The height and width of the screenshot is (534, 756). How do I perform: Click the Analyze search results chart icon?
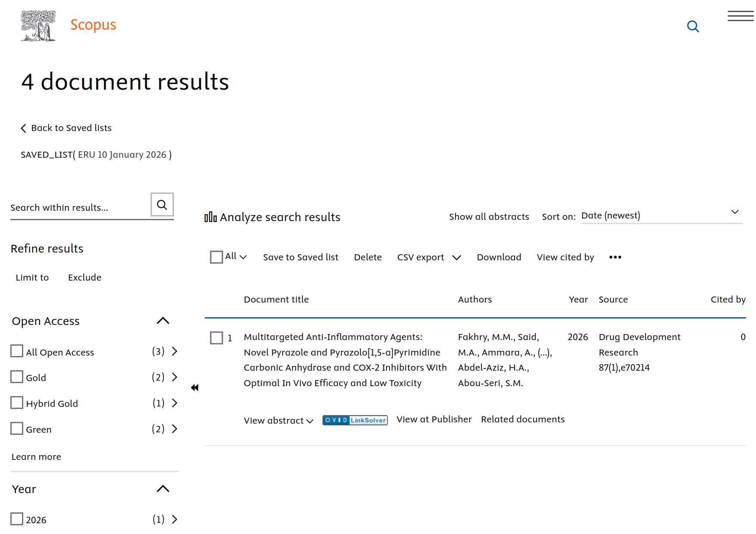coord(210,217)
